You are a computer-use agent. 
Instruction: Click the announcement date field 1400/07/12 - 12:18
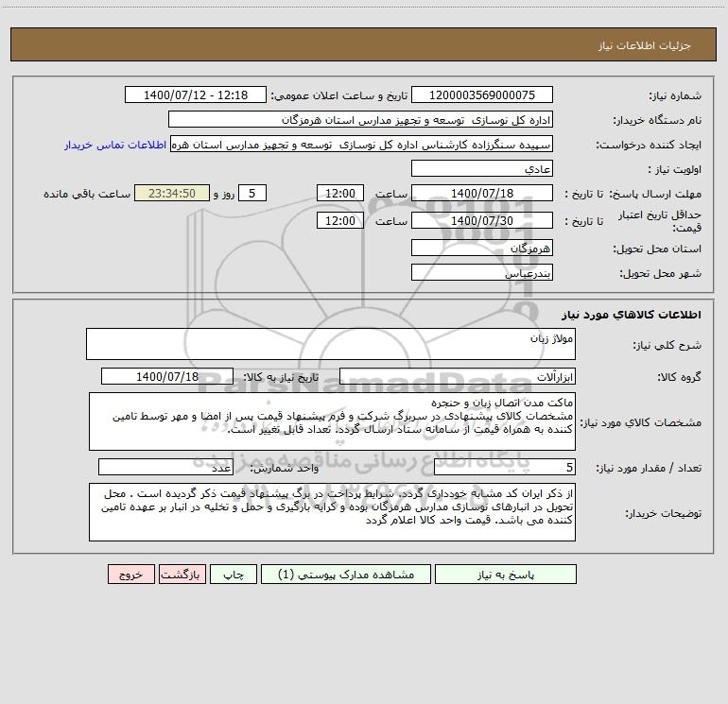[196, 94]
